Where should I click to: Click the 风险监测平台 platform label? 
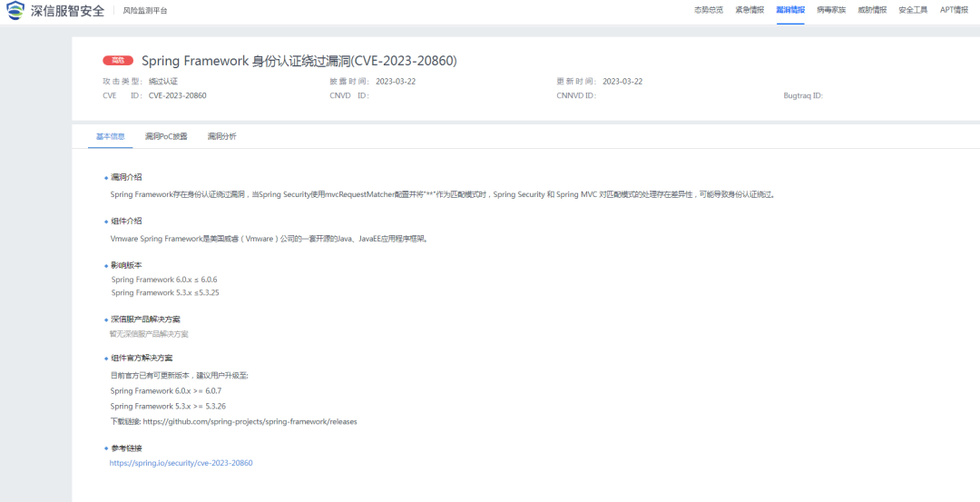(x=145, y=11)
